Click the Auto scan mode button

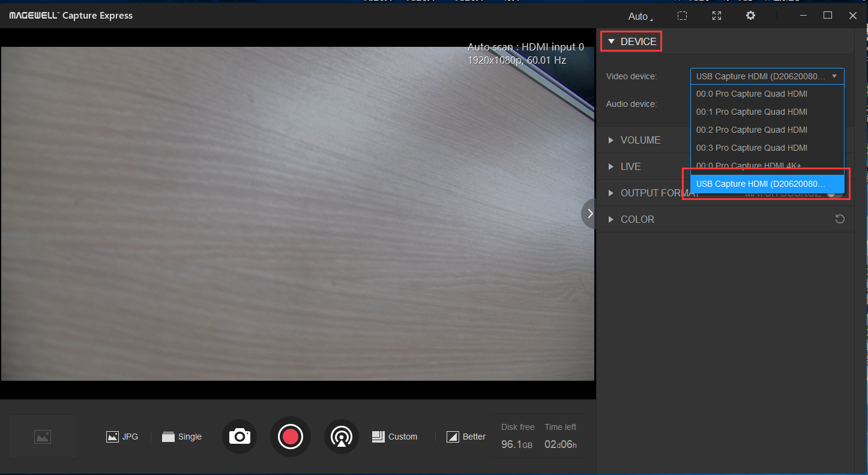coord(640,16)
